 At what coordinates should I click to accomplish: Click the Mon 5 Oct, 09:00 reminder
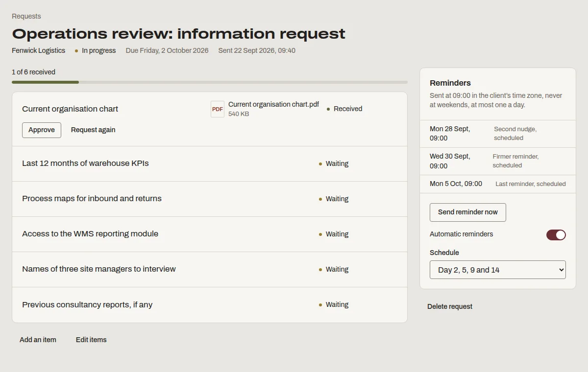[456, 184]
